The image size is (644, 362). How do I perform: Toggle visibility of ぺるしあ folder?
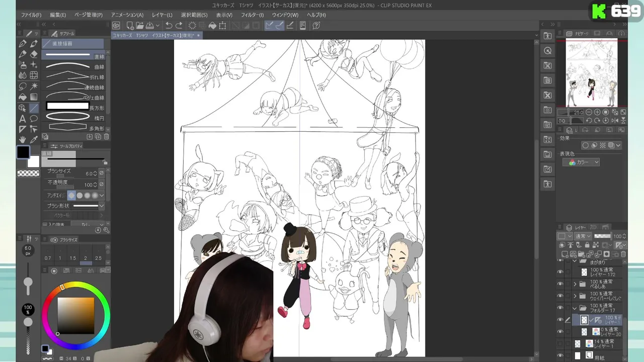(560, 284)
